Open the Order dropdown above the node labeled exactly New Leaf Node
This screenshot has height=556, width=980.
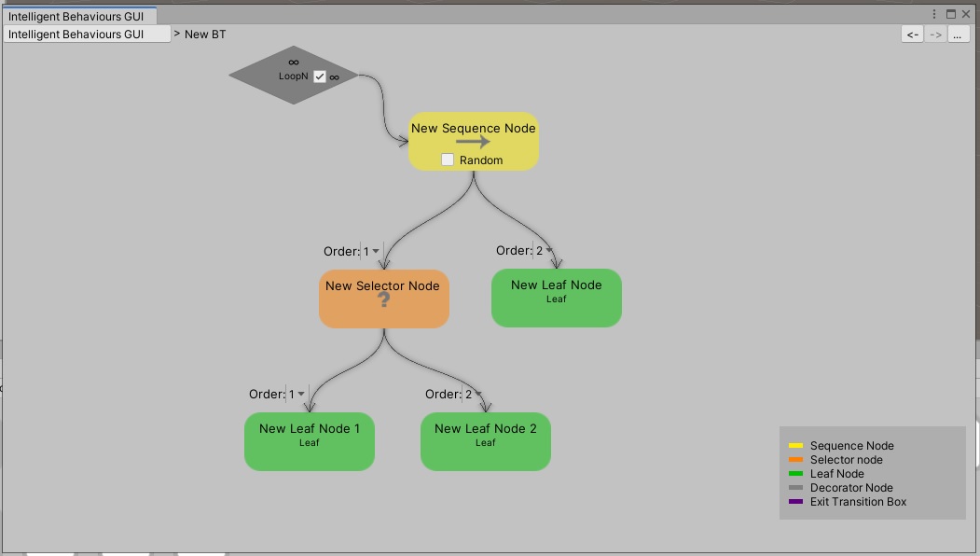[543, 251]
